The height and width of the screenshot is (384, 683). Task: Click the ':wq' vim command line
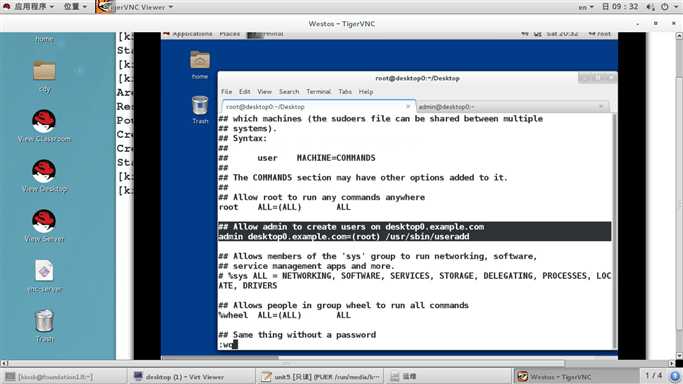[x=227, y=345]
